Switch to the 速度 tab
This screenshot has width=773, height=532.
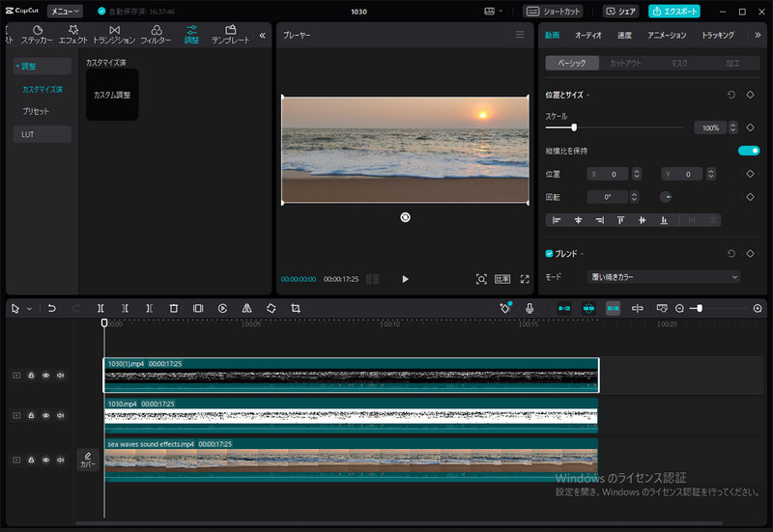pos(624,35)
